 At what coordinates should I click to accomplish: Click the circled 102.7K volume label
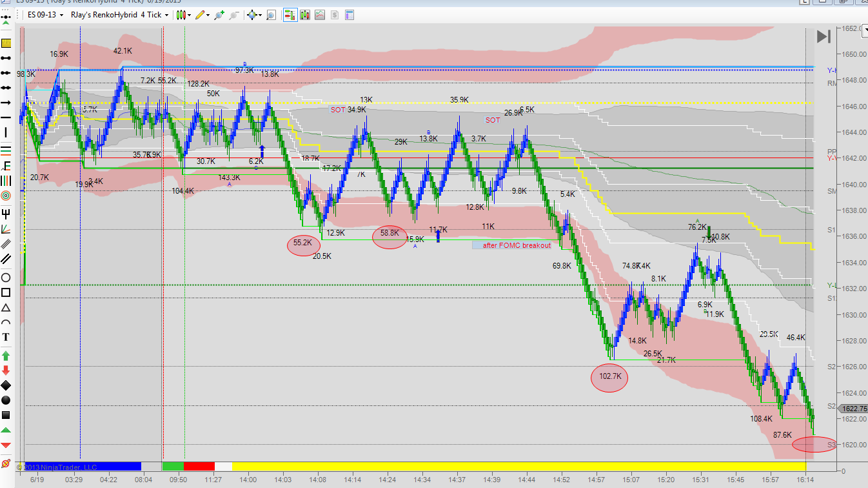[609, 377]
